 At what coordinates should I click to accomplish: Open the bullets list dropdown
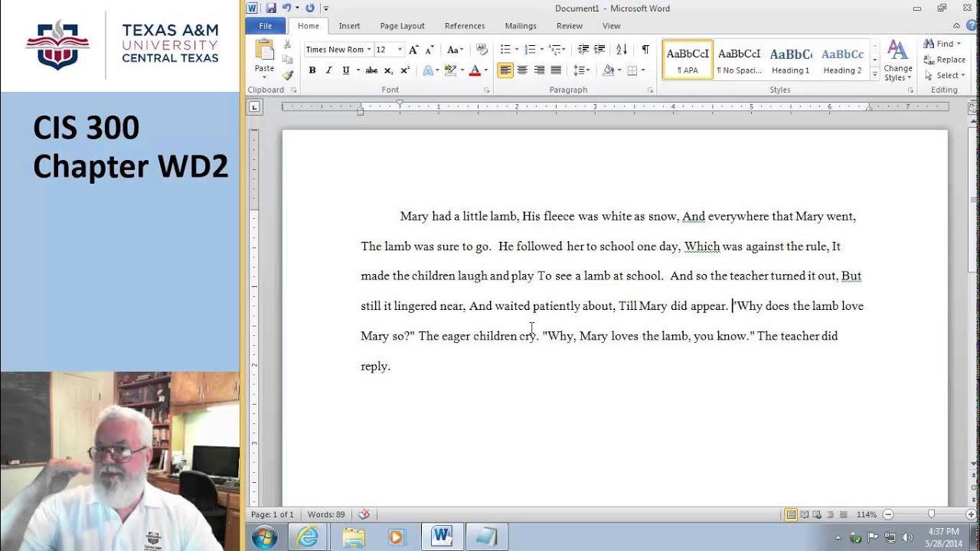(517, 50)
